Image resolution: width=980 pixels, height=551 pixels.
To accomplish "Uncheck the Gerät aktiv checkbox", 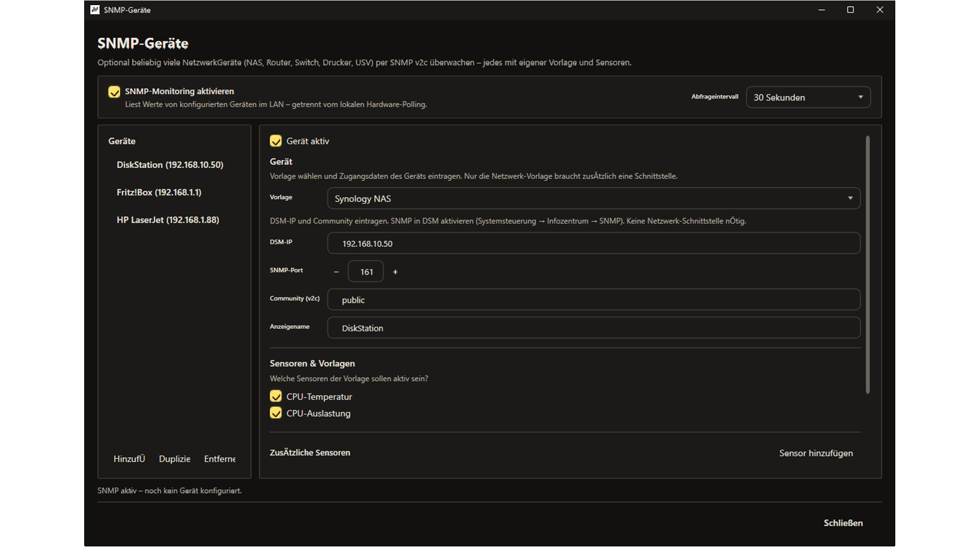I will (276, 141).
